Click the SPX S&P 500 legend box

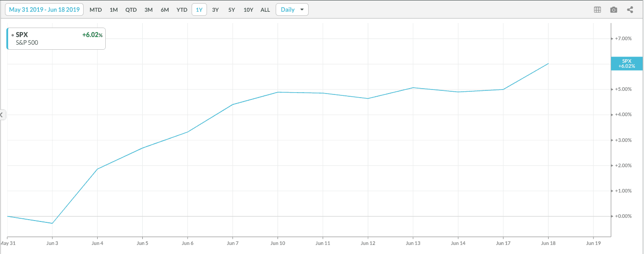[56, 38]
